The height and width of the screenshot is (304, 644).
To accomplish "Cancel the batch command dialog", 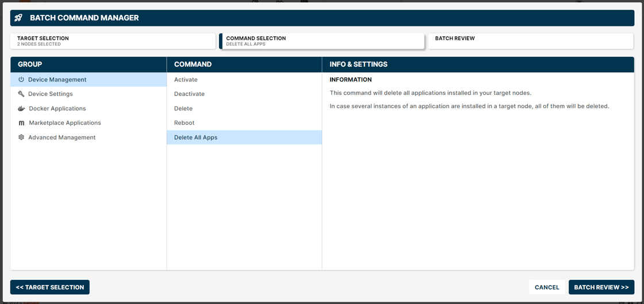I will (x=547, y=287).
